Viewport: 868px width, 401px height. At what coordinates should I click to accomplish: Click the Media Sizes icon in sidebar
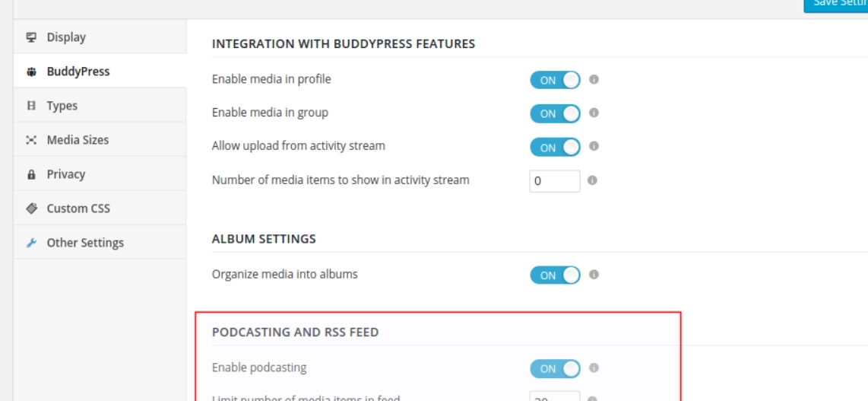31,140
